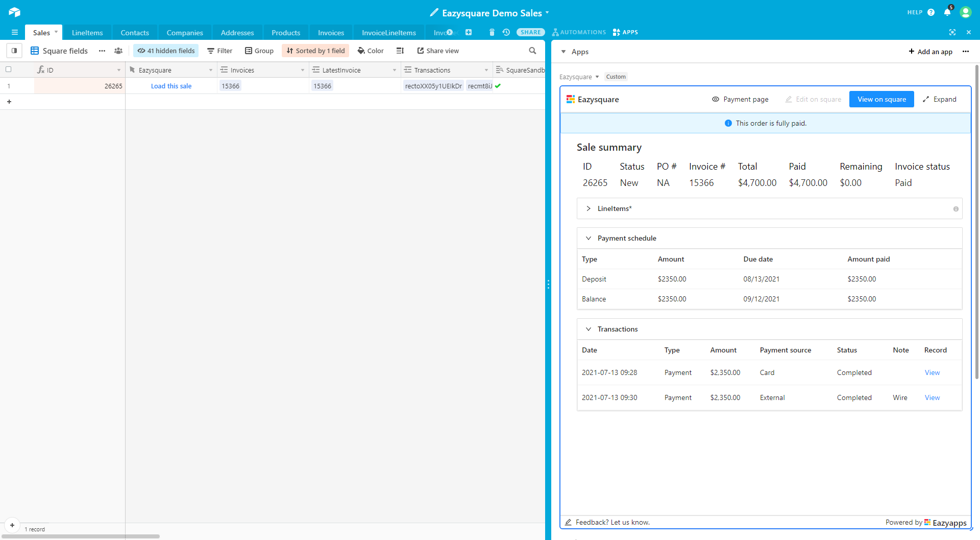Viewport: 980px width, 540px height.
Task: Switch to the InvoiceLineItems tab
Action: click(x=389, y=33)
